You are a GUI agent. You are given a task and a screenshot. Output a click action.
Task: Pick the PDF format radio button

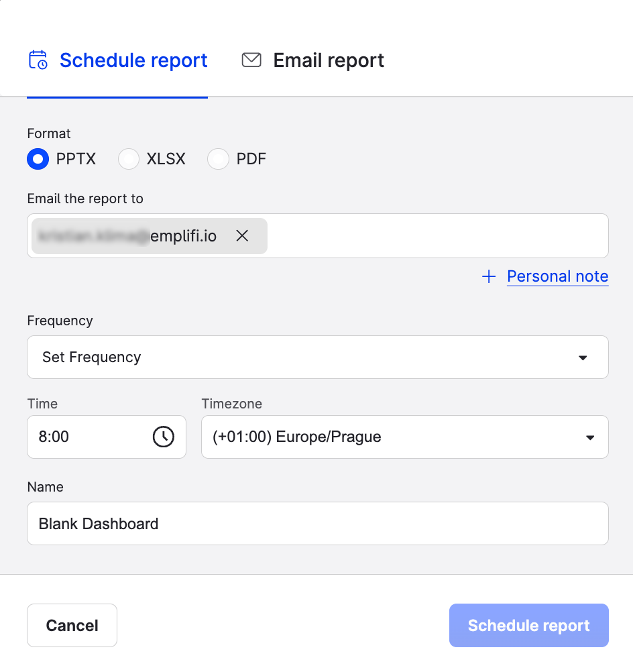pos(218,159)
